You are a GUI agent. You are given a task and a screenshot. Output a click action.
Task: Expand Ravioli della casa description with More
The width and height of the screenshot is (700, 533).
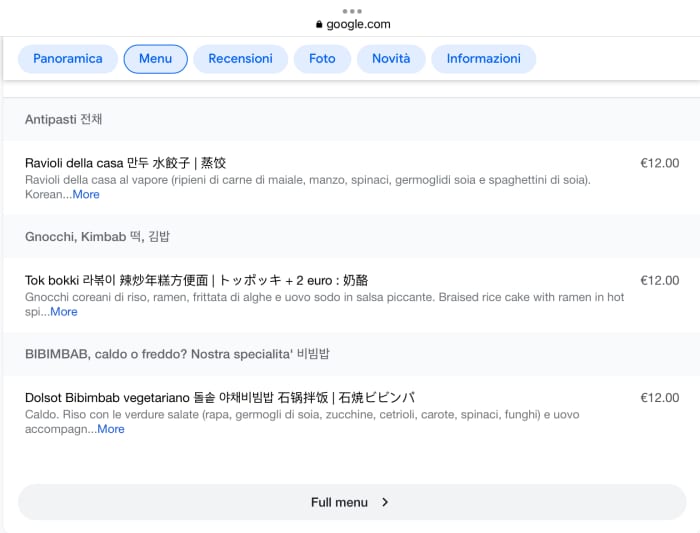click(86, 195)
